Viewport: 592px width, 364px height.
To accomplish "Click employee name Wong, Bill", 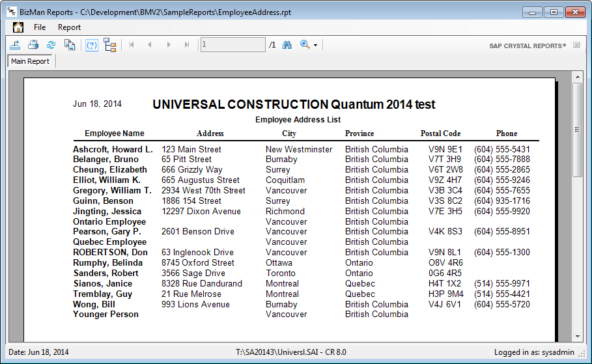I will [x=94, y=304].
